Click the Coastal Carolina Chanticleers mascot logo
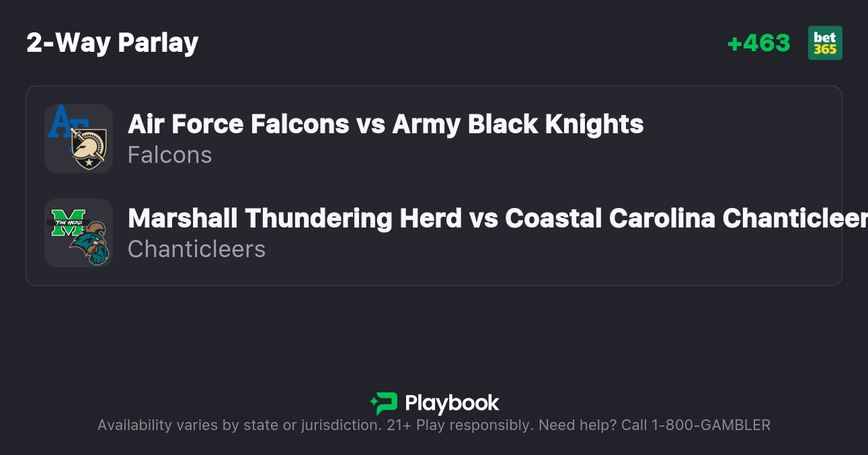The image size is (868, 455). click(91, 244)
